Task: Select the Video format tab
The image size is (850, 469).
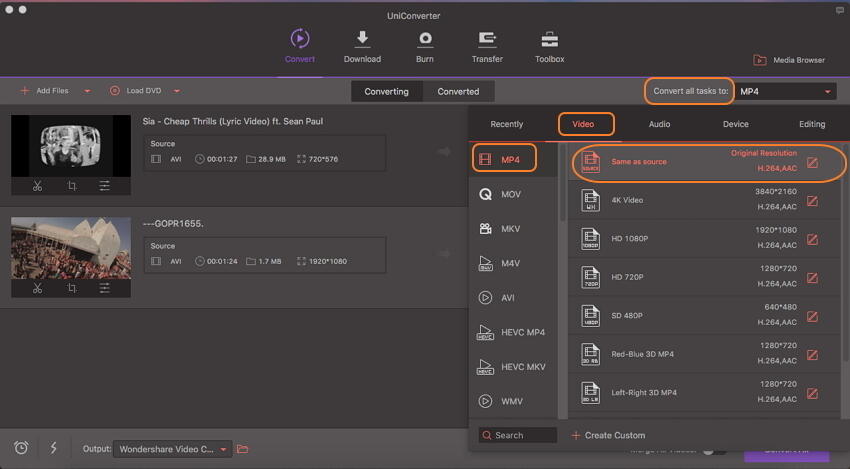Action: click(x=583, y=124)
